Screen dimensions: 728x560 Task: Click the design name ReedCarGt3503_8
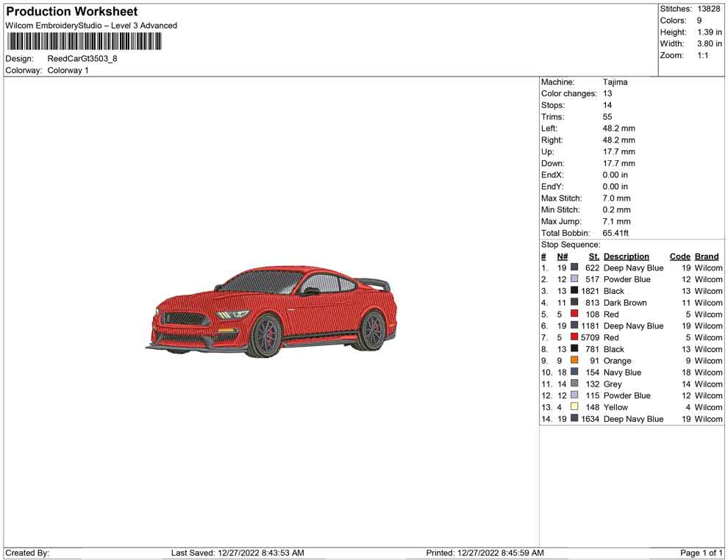pyautogui.click(x=82, y=59)
